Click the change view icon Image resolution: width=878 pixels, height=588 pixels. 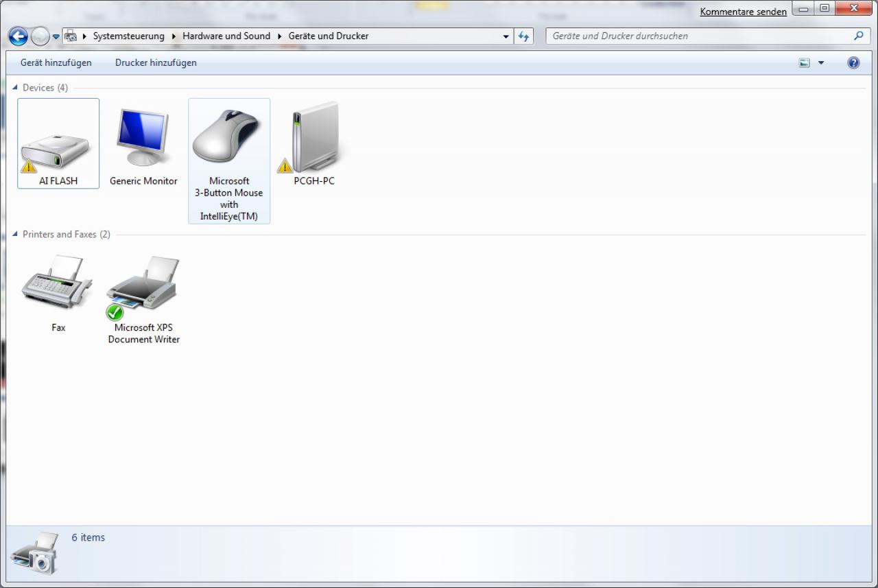coord(805,62)
